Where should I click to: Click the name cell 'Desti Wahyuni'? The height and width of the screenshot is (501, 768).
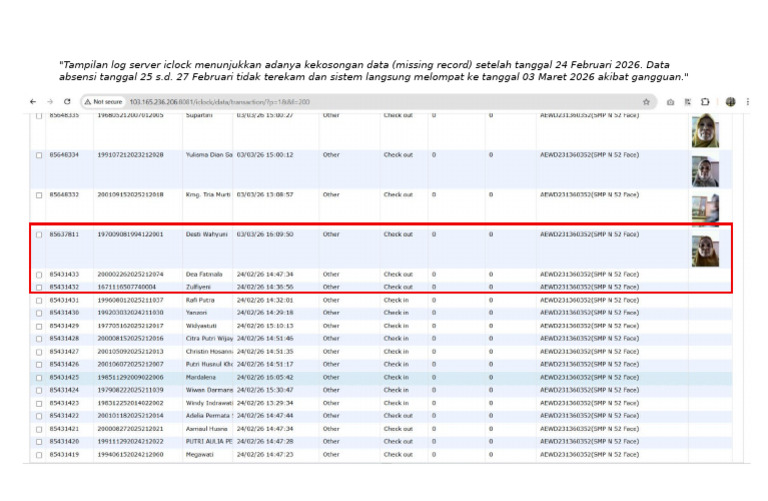click(x=207, y=234)
